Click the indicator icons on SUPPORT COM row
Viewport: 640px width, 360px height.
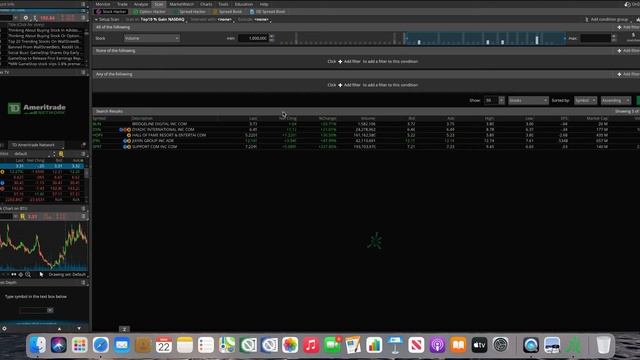(127, 147)
